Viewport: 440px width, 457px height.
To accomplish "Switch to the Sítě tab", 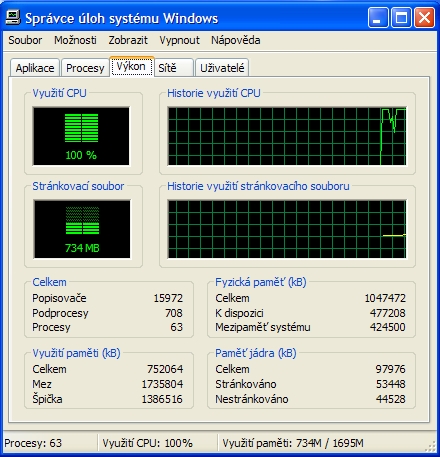I will click(x=174, y=68).
